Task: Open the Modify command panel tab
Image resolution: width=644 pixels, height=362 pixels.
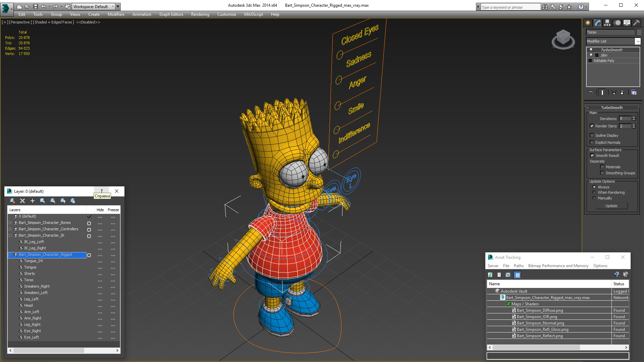Action: tap(598, 23)
